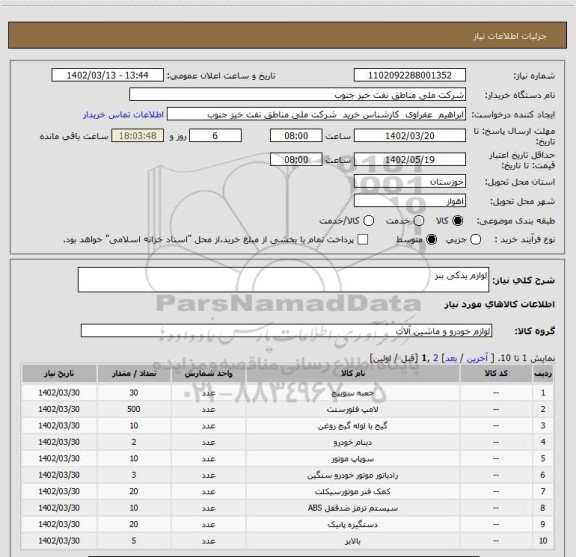This screenshot has height=557, width=576.
Task: Open page 2 of results
Action: point(436,358)
